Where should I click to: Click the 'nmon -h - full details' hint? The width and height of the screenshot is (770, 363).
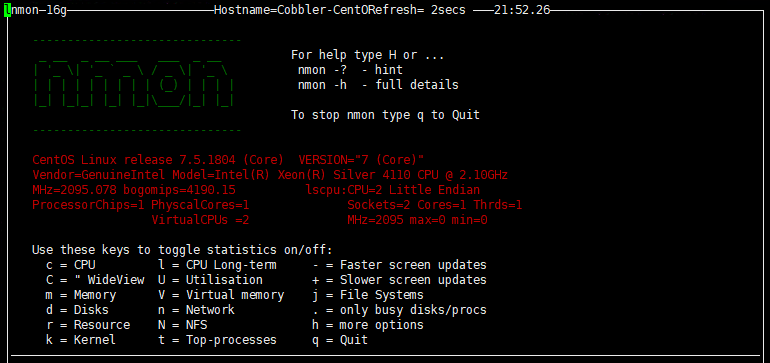pyautogui.click(x=378, y=85)
